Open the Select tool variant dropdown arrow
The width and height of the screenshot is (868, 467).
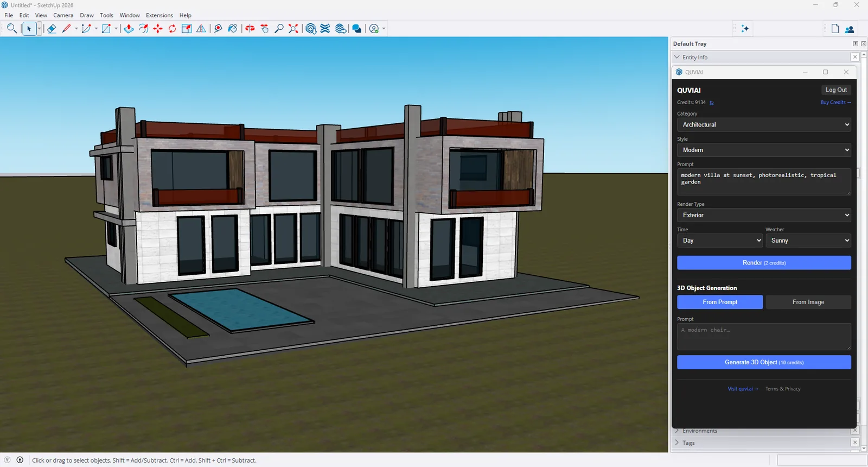pyautogui.click(x=39, y=29)
